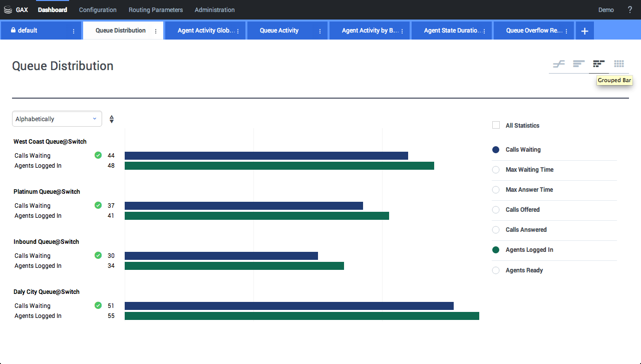Image resolution: width=641 pixels, height=364 pixels.
Task: Select the line chart view icon
Action: [558, 64]
